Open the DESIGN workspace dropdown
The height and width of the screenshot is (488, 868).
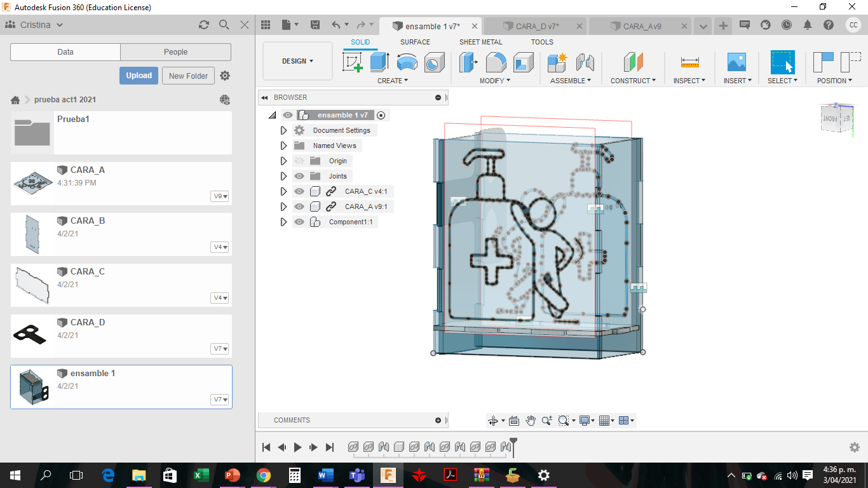(x=297, y=61)
